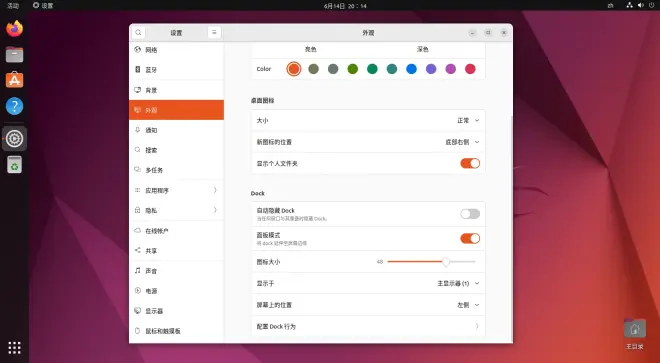660x363 pixels.
Task: Open the 主目录 home folder desktop icon
Action: pos(635,334)
